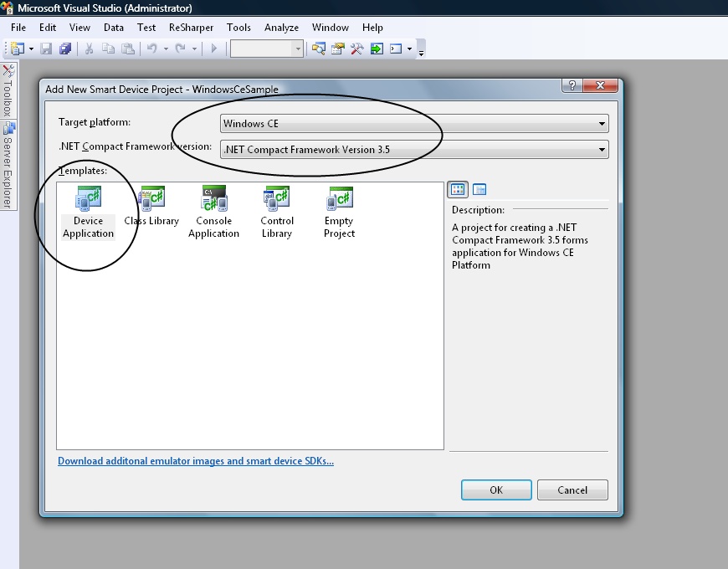Open the ReSharper menu
Viewport: 728px width, 569px height.
[x=191, y=28]
